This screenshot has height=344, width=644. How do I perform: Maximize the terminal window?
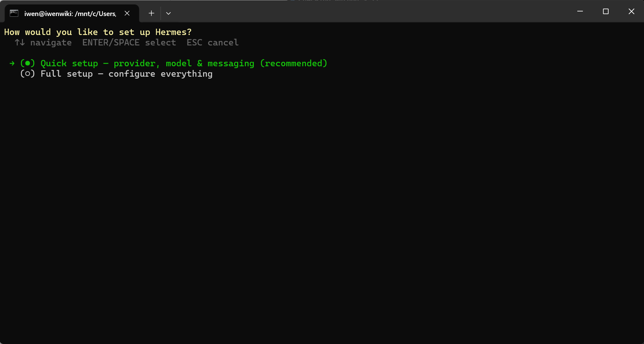click(x=606, y=12)
